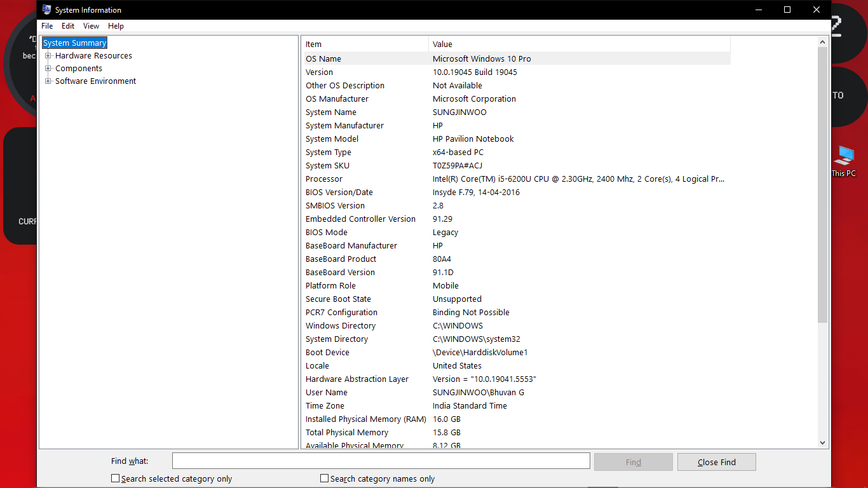The height and width of the screenshot is (488, 868).
Task: Click the Microsoft Corporation value
Action: (x=474, y=98)
